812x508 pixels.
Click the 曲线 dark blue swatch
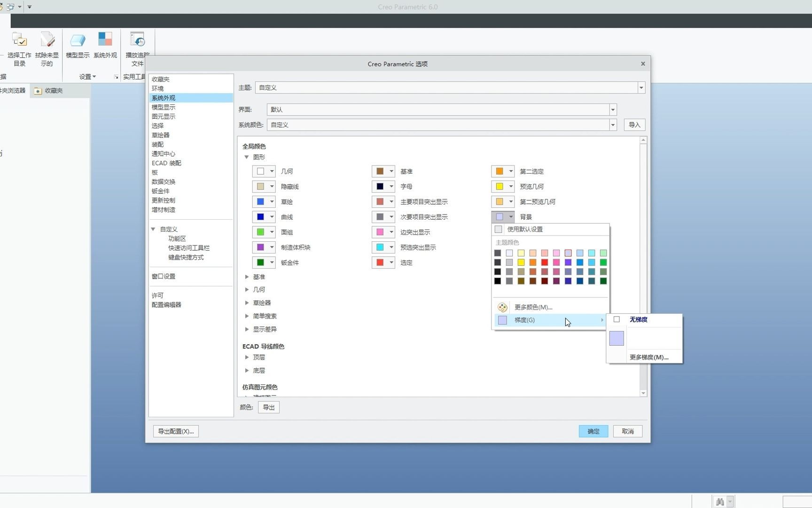(260, 217)
